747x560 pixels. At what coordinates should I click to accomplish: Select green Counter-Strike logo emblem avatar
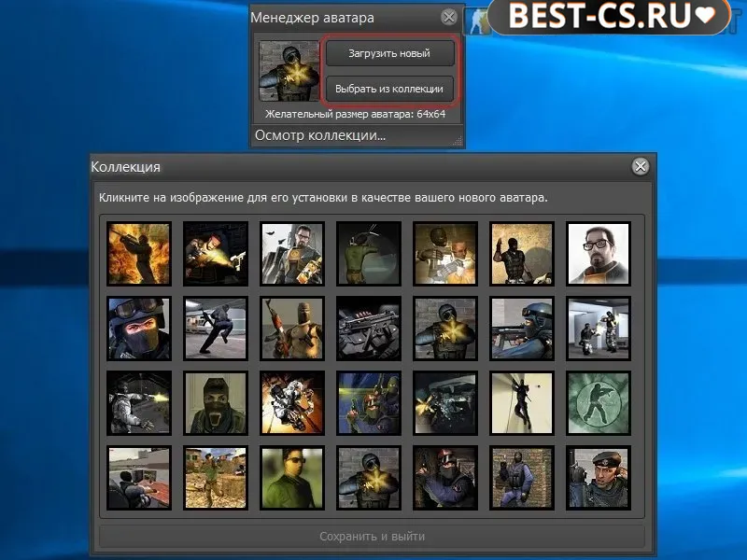599,403
